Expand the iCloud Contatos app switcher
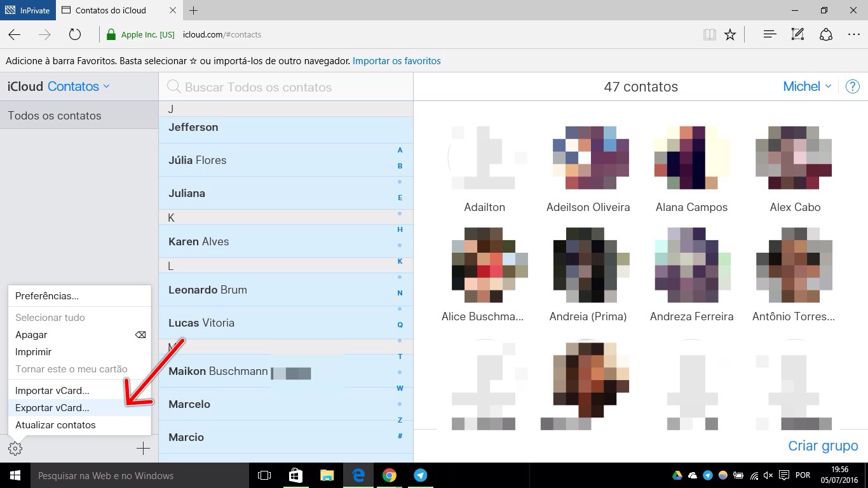868x488 pixels. [79, 86]
